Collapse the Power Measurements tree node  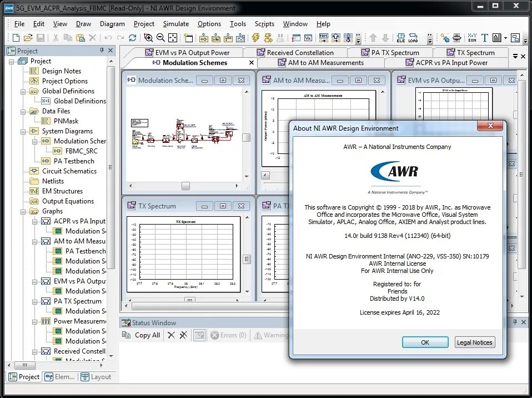coord(34,322)
